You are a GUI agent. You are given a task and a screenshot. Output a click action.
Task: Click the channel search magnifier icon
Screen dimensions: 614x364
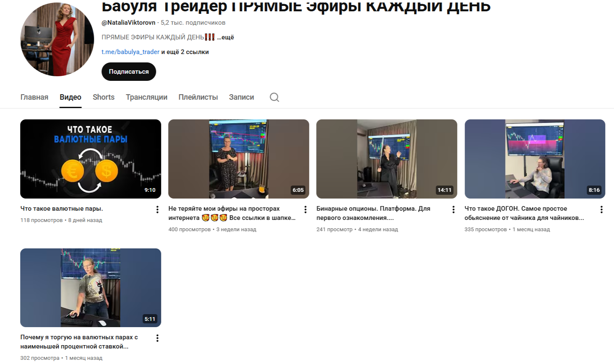click(x=274, y=97)
